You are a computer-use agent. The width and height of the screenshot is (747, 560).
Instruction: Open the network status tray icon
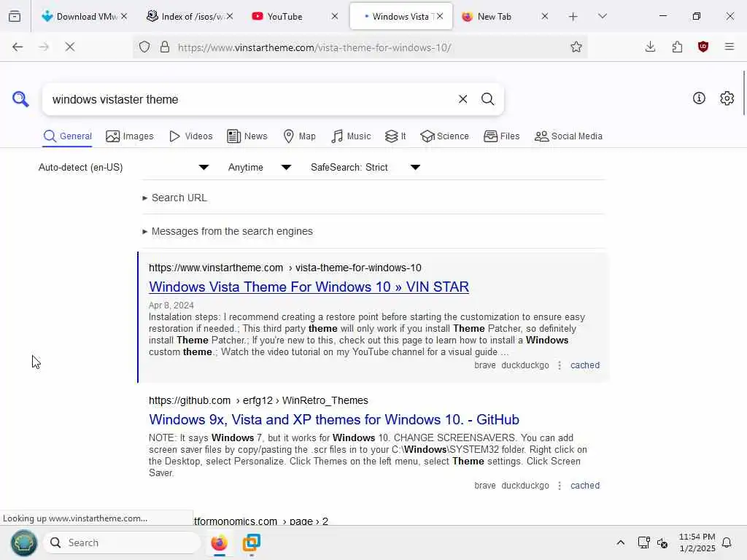[x=643, y=542]
